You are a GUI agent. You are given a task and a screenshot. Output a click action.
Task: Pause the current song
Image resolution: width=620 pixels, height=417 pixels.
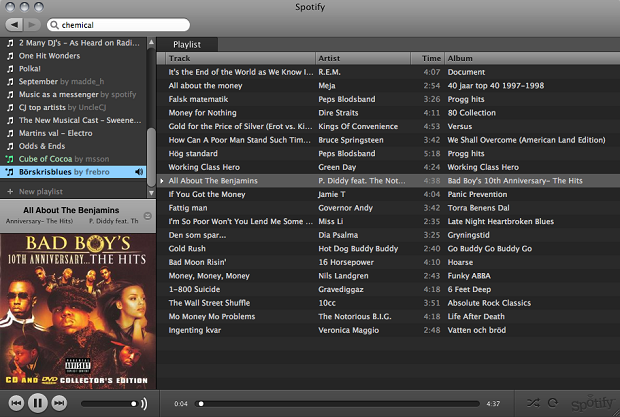38,403
